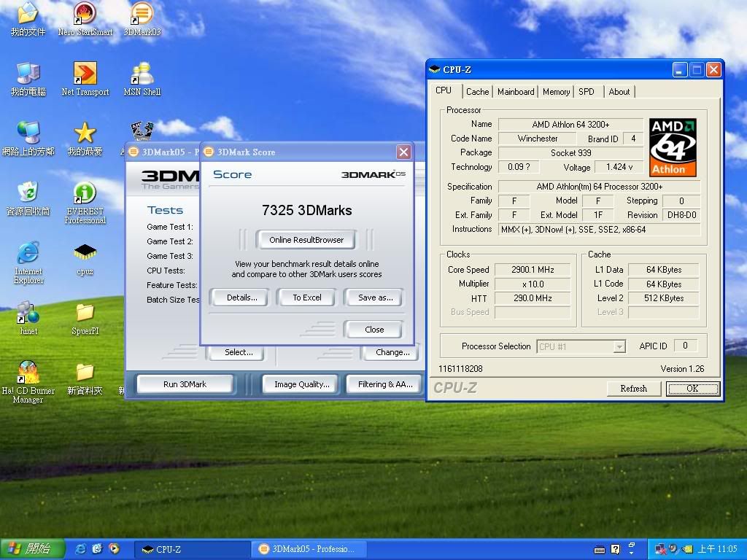Switch to the Cache tab in CPU-Z
Screen dimensions: 747x560
point(477,91)
